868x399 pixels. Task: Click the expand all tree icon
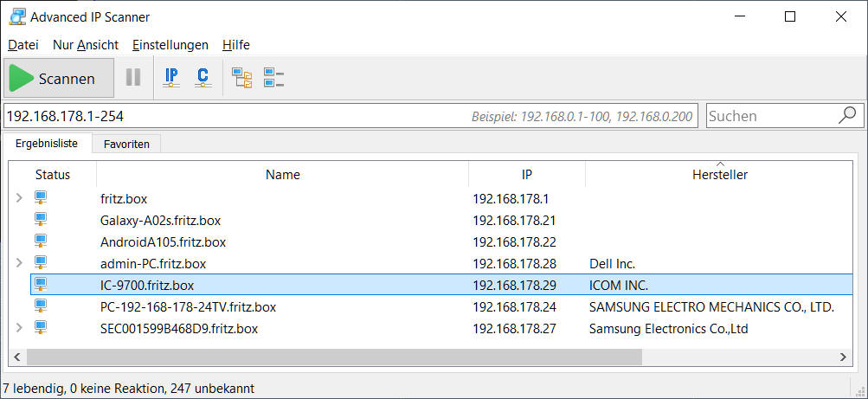point(242,78)
